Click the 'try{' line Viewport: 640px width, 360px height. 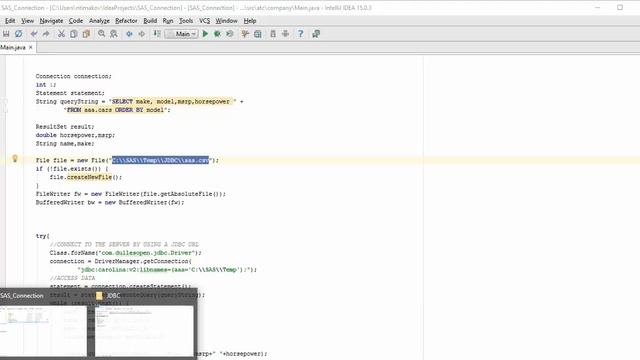pyautogui.click(x=42, y=236)
